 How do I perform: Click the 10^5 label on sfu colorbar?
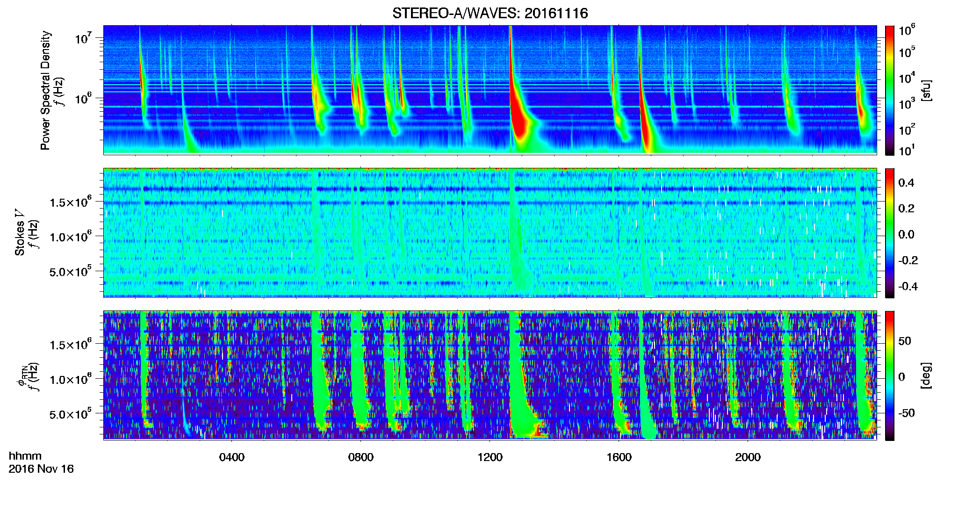(907, 51)
